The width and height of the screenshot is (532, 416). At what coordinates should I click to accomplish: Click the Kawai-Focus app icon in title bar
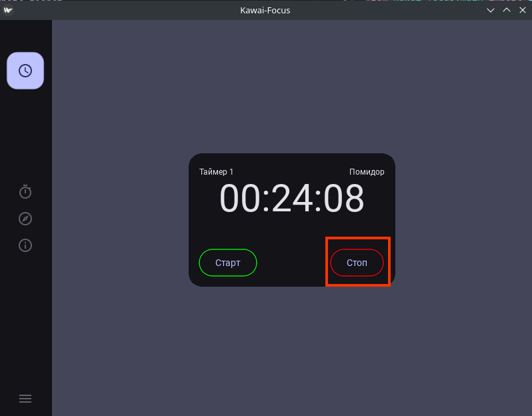coord(8,10)
